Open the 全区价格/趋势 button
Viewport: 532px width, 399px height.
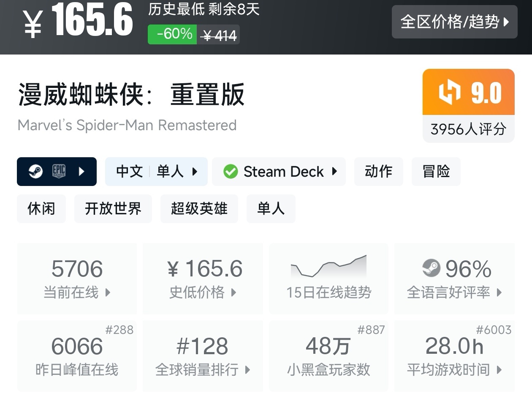[454, 22]
